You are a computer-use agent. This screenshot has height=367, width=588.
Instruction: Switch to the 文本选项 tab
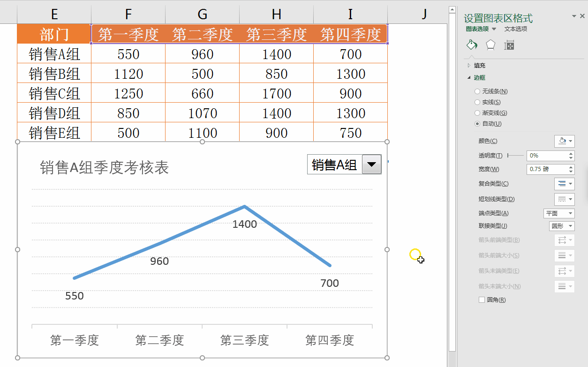[x=516, y=29]
